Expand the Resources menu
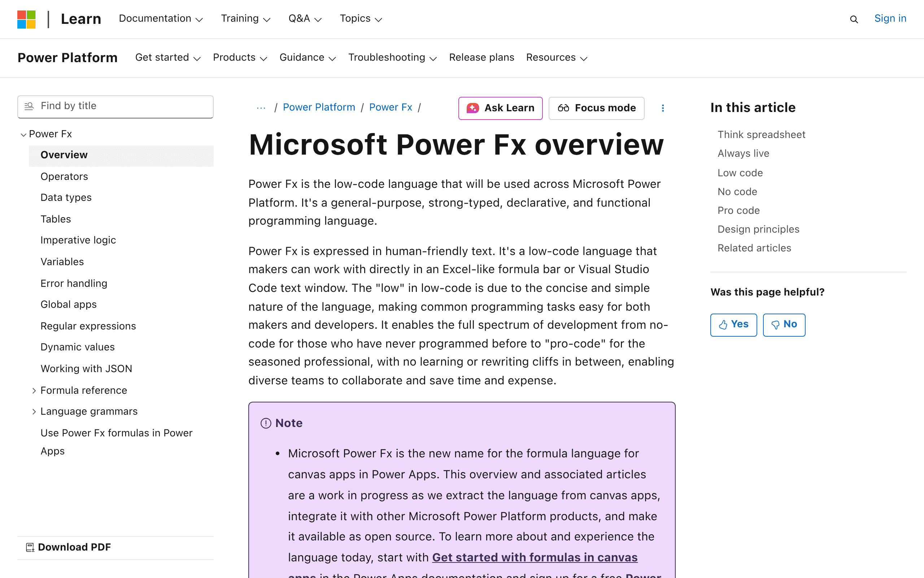 click(557, 58)
